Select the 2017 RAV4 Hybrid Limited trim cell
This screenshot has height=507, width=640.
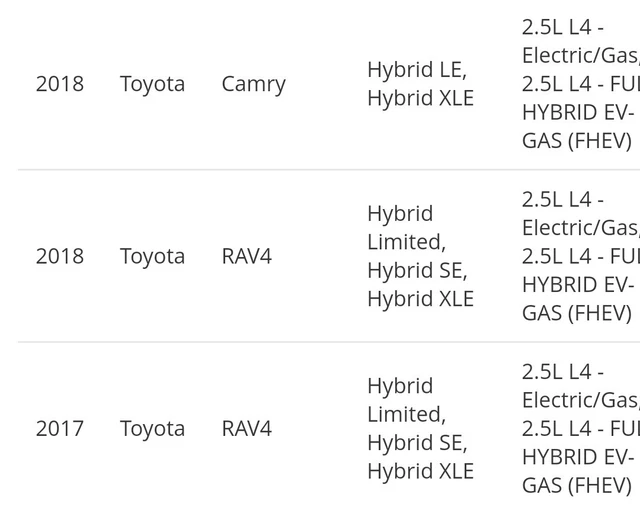[420, 428]
